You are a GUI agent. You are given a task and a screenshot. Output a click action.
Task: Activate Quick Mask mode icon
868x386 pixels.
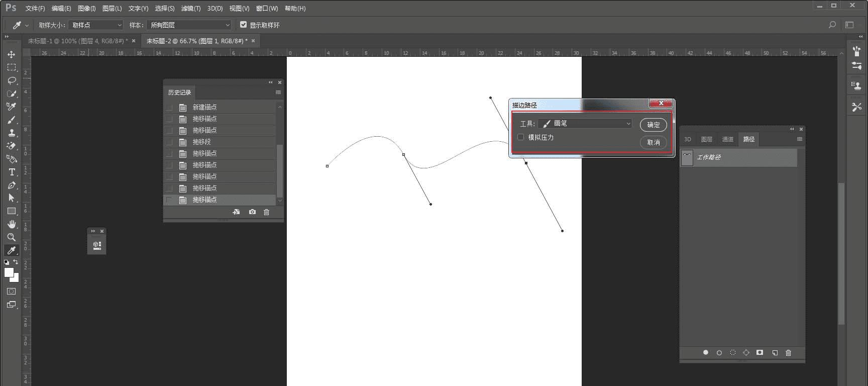coord(12,292)
